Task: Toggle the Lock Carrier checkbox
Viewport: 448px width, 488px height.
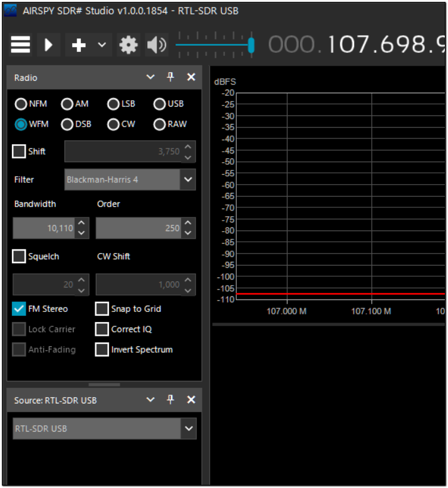Action: (x=19, y=330)
